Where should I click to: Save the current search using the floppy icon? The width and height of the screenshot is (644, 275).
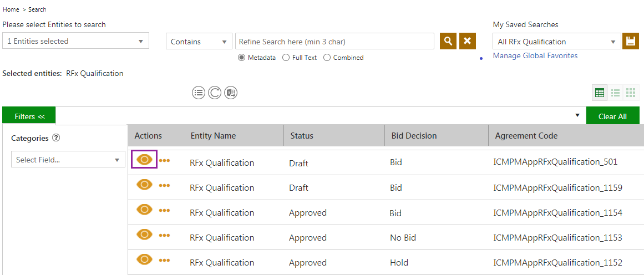pos(630,41)
